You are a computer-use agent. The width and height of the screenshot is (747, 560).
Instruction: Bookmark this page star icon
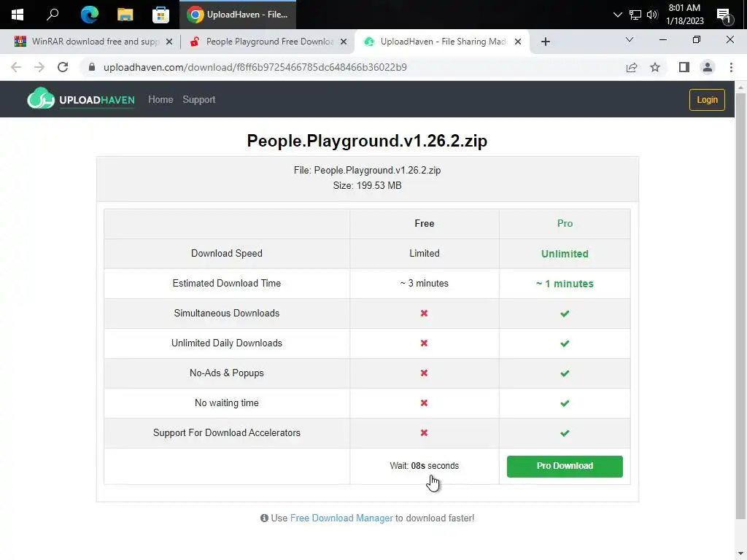click(655, 67)
